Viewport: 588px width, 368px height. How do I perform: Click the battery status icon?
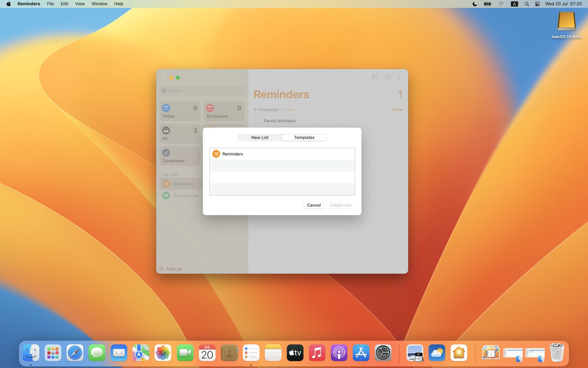pyautogui.click(x=488, y=4)
